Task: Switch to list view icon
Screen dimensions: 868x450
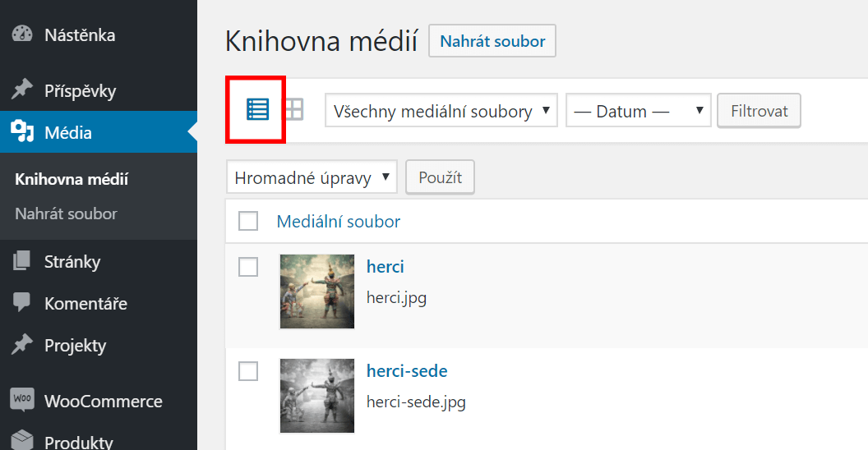Action: tap(258, 109)
